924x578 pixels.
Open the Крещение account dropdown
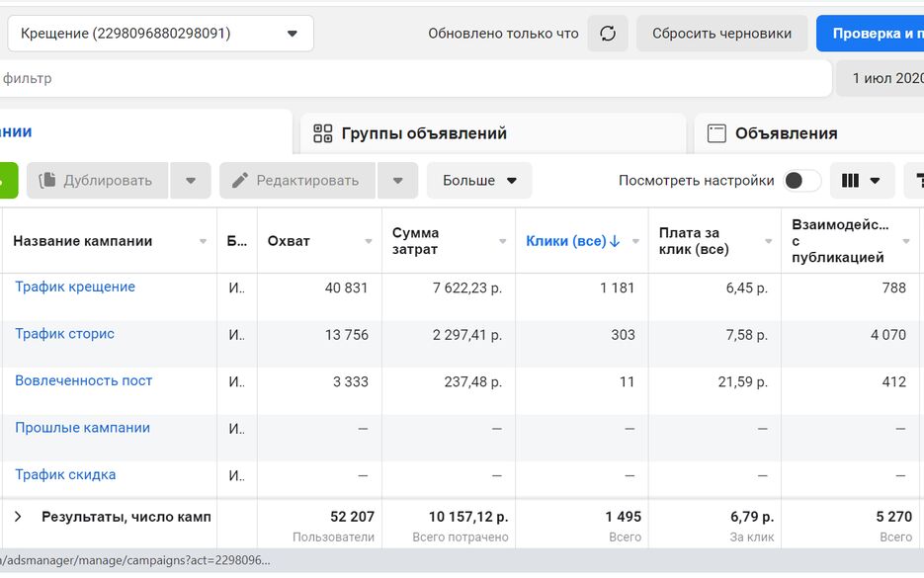click(x=160, y=34)
